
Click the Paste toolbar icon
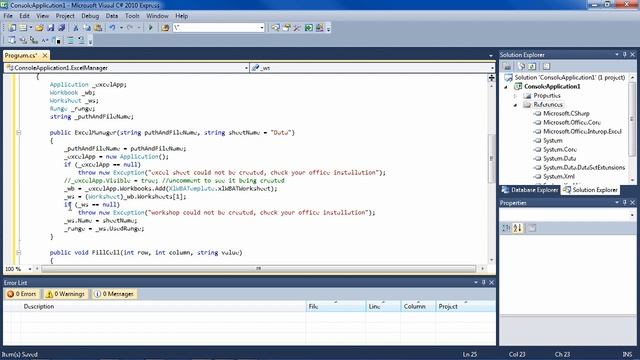(x=98, y=28)
